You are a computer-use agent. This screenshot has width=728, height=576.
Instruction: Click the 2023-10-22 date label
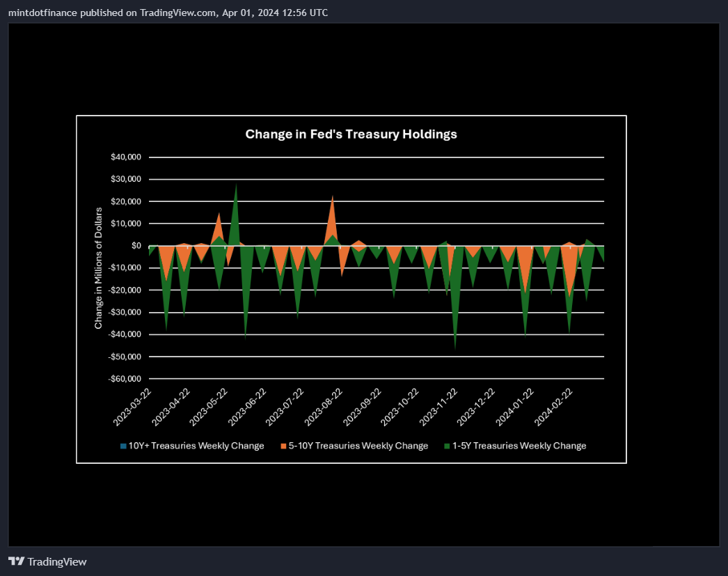(399, 407)
